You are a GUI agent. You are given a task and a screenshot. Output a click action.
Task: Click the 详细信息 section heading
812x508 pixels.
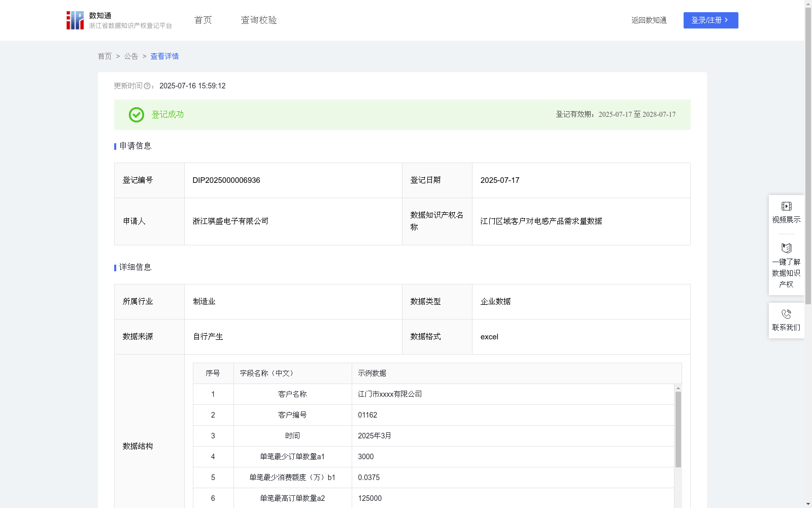136,268
